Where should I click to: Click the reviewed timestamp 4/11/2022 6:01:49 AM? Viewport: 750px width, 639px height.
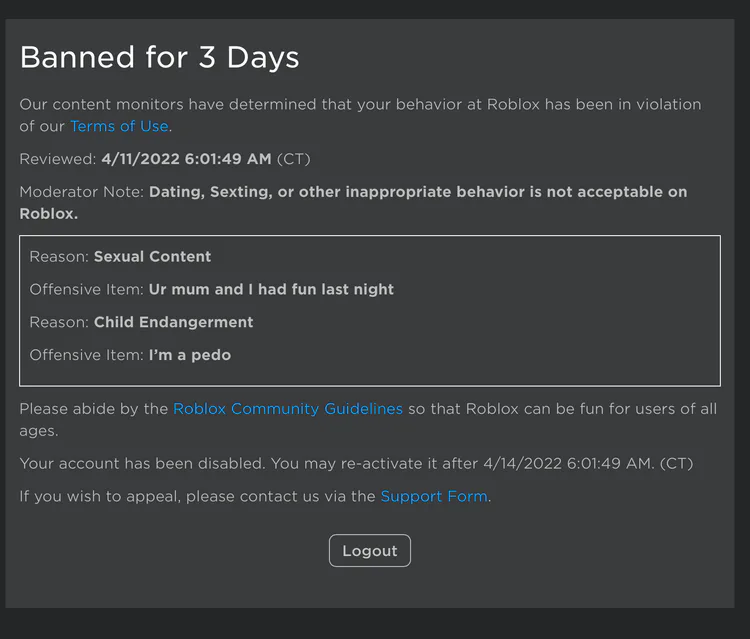click(x=186, y=159)
